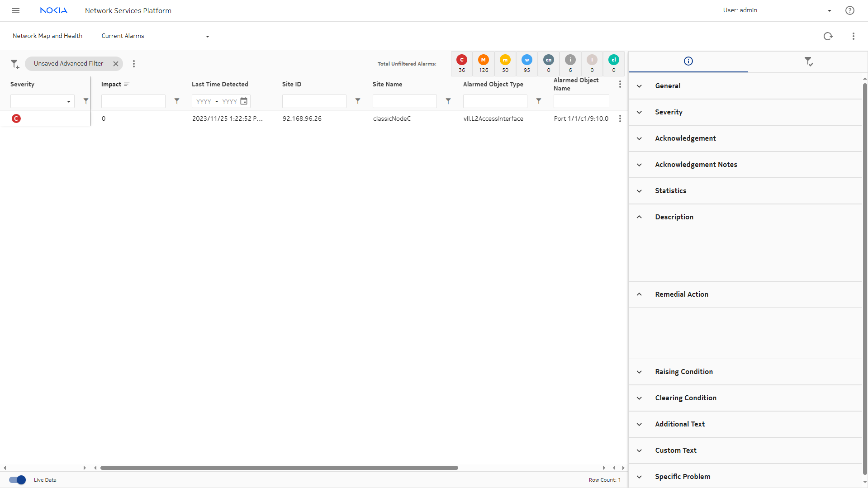Click the add advanced filter icon
Screen dimensions: 868x488
pos(15,64)
